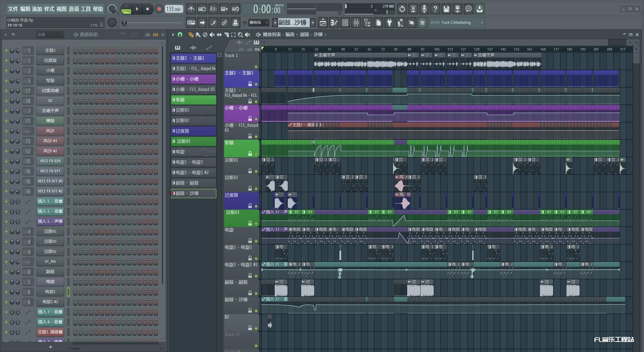Start playback with the play button
644x352 pixels.
pyautogui.click(x=137, y=9)
